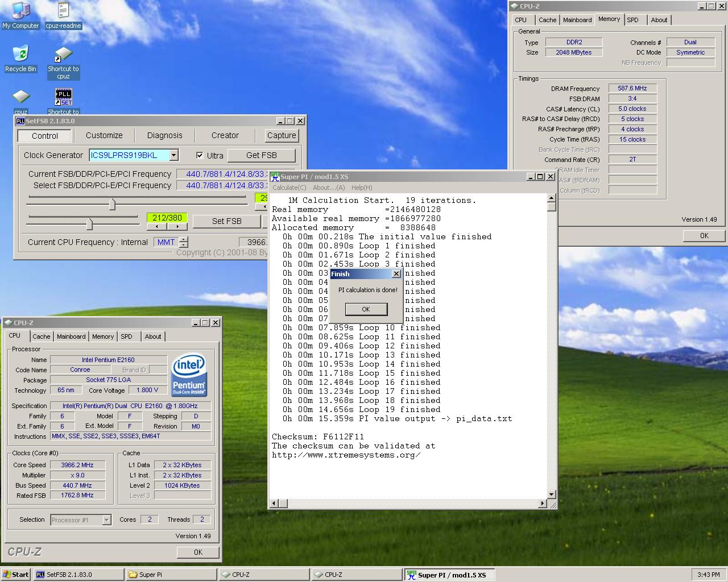Click the Rated FSB 1762.8 MHz value
728x582 pixels.
pos(77,496)
